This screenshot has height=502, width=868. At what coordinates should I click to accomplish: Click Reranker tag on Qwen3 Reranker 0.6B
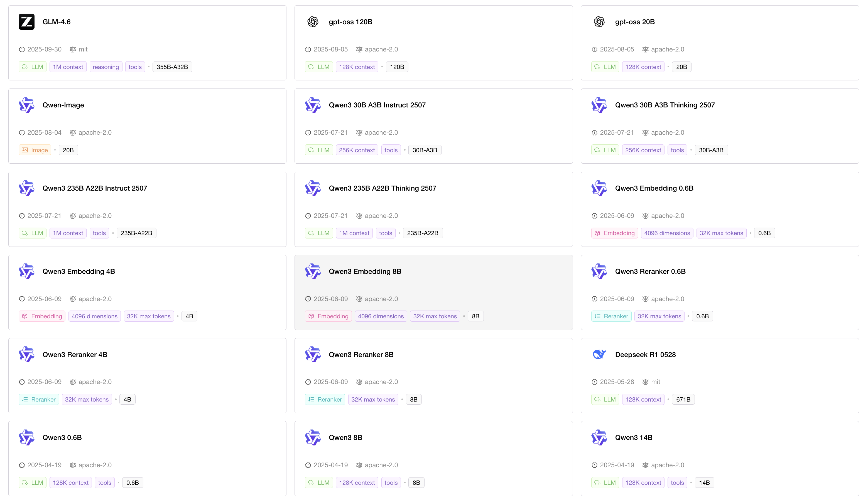tap(611, 316)
